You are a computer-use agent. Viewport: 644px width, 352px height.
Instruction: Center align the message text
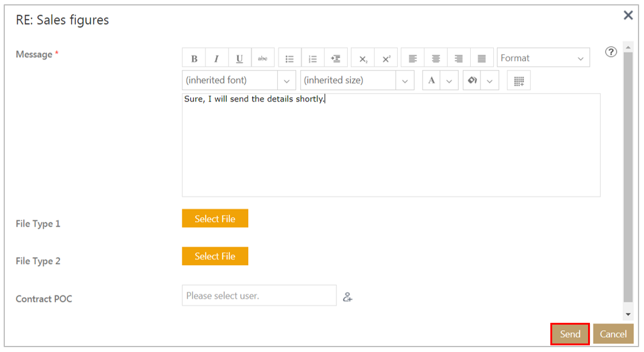(436, 58)
